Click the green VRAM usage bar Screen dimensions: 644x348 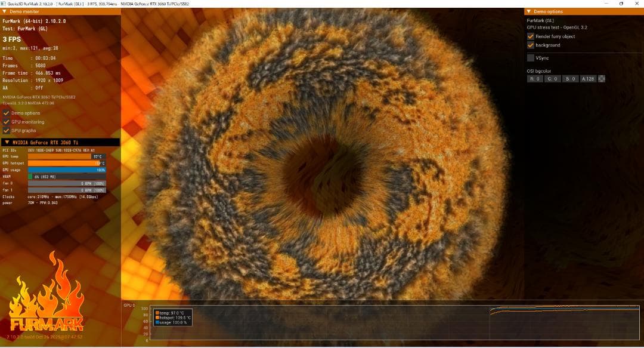(30, 177)
